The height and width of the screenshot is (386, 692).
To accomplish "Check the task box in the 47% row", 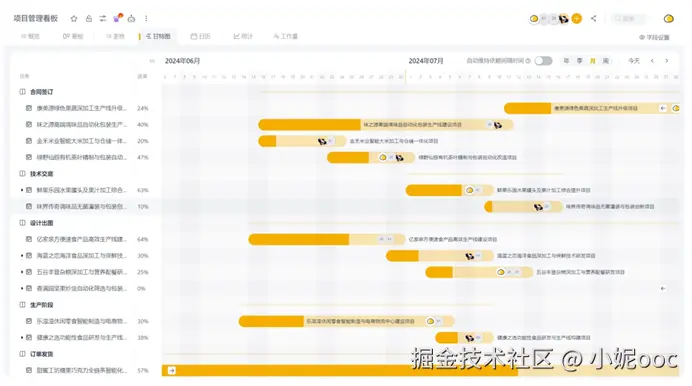I will click(x=29, y=157).
